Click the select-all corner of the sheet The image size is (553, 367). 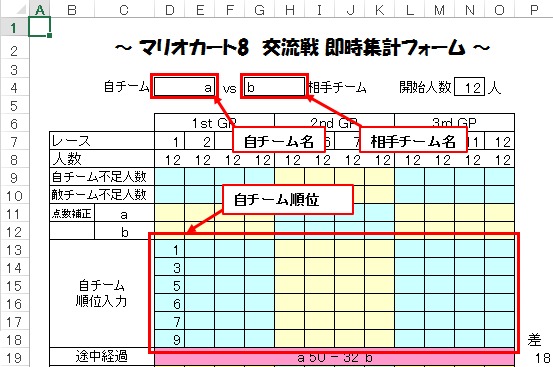coord(14,10)
